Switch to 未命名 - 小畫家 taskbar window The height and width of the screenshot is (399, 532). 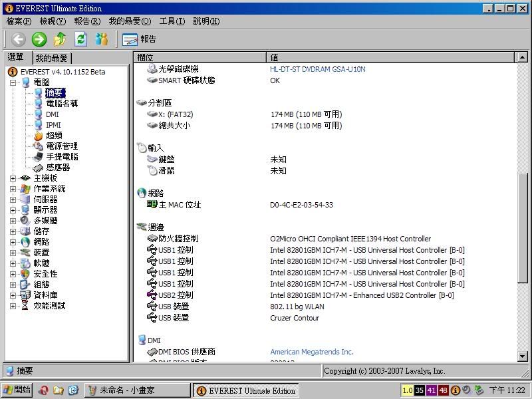pyautogui.click(x=137, y=390)
